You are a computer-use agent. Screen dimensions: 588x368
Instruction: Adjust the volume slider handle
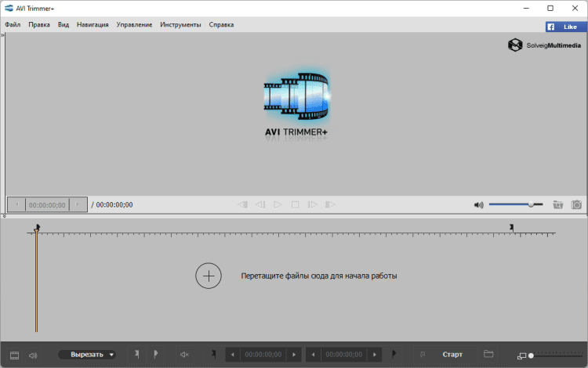[531, 204]
